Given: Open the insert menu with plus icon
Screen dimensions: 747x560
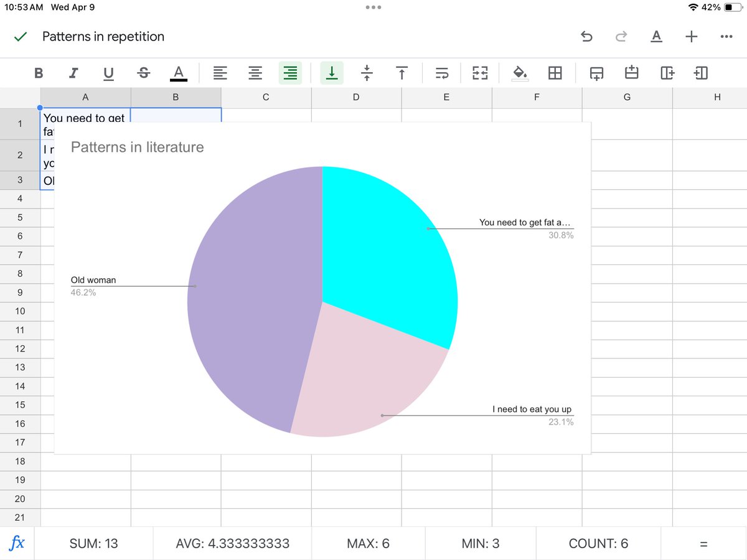Looking at the screenshot, I should point(691,37).
